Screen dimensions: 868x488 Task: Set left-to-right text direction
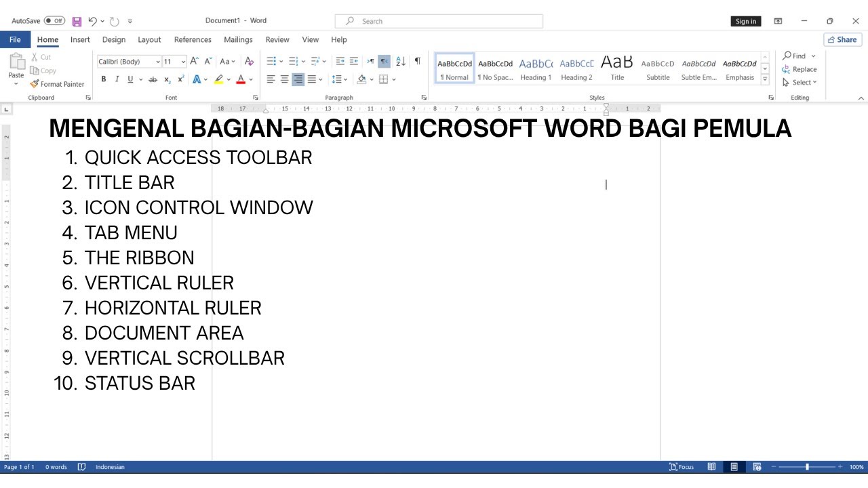pyautogui.click(x=370, y=61)
